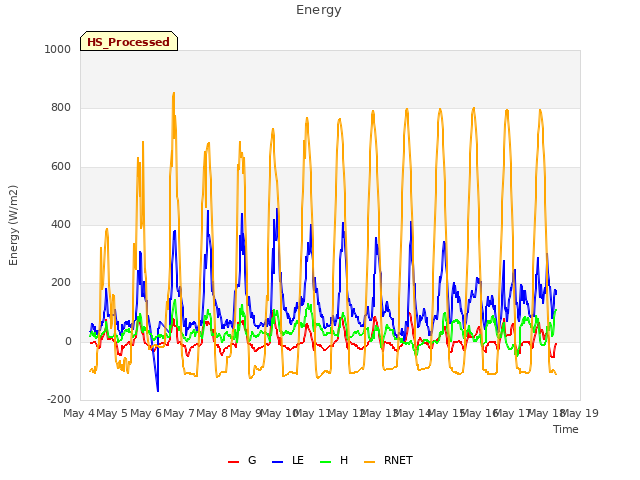
Task: Click the orange RNET legend color marker
Action: tap(369, 462)
